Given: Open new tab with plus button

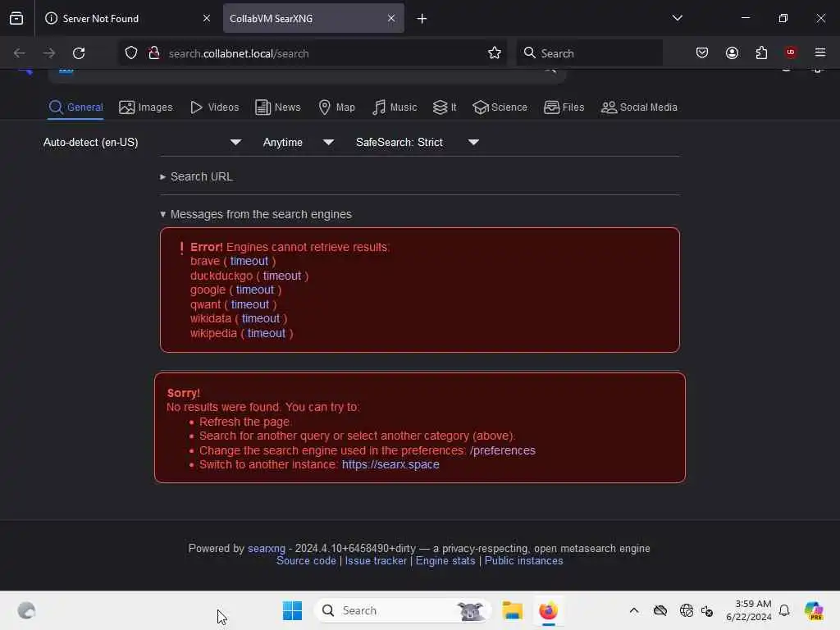Looking at the screenshot, I should pos(422,19).
